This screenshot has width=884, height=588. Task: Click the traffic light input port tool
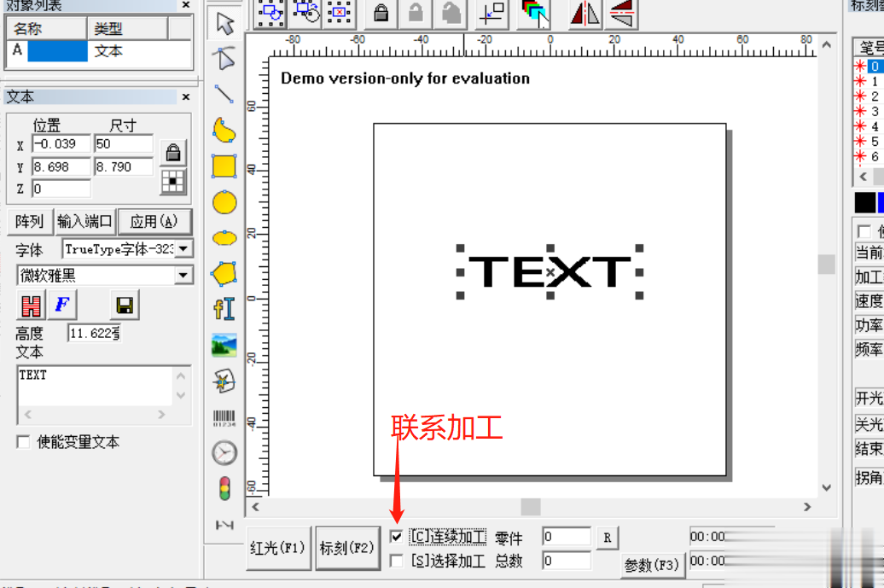click(x=224, y=488)
